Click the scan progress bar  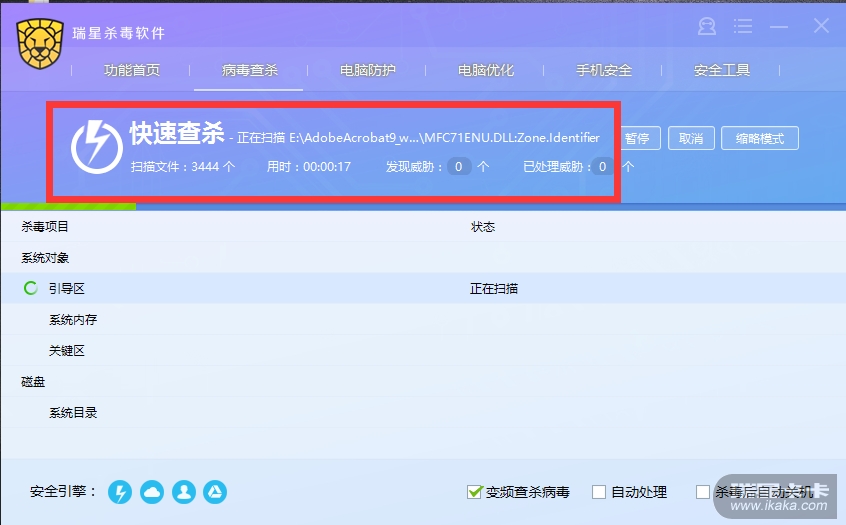(x=423, y=207)
